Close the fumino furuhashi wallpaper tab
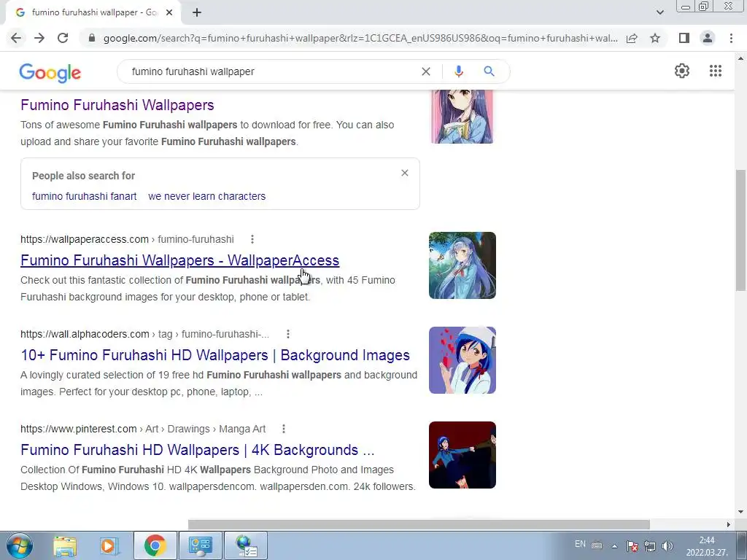Image resolution: width=747 pixels, height=560 pixels. pyautogui.click(x=169, y=13)
